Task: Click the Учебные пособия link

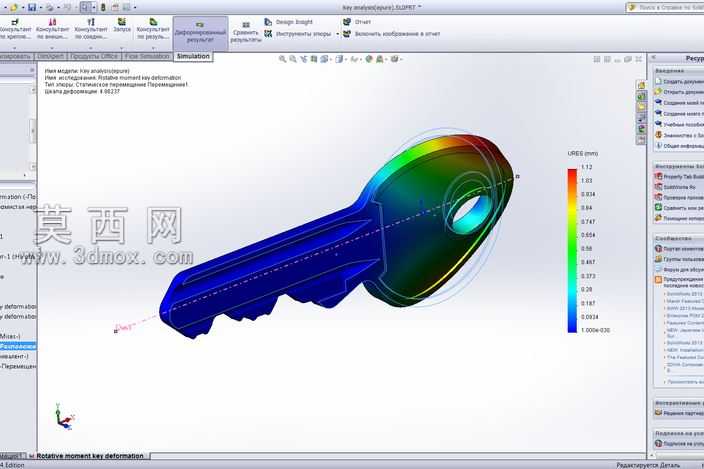Action: 679,124
